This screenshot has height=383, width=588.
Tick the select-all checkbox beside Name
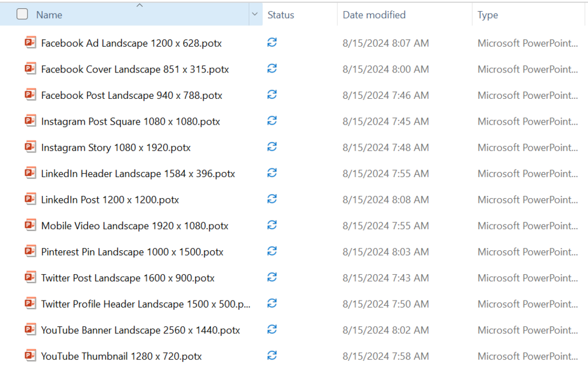click(x=22, y=14)
